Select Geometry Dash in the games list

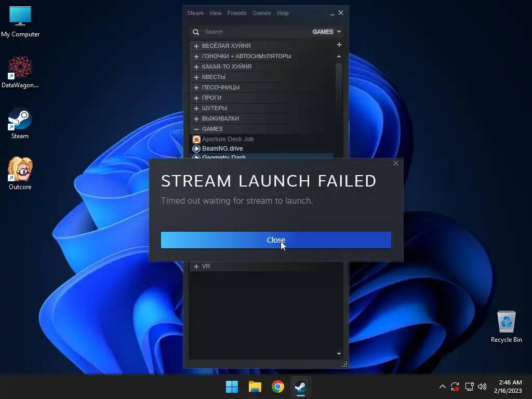tap(223, 156)
